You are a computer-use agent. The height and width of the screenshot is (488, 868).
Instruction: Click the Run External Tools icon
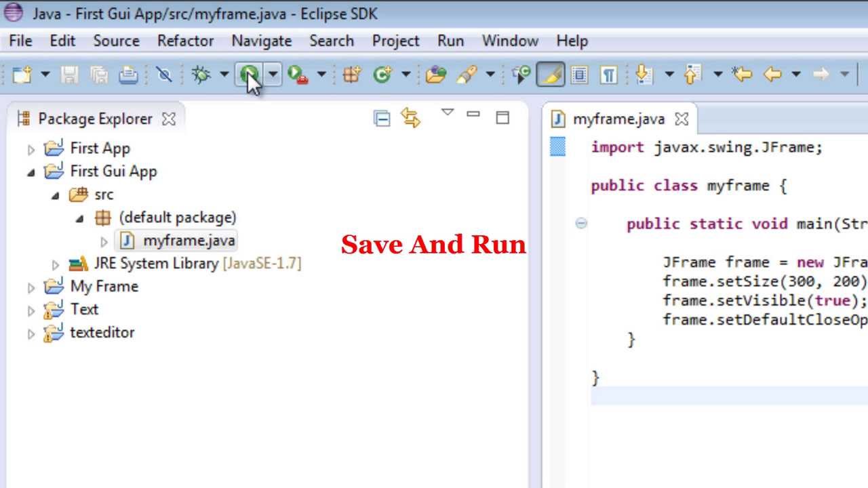pyautogui.click(x=298, y=74)
